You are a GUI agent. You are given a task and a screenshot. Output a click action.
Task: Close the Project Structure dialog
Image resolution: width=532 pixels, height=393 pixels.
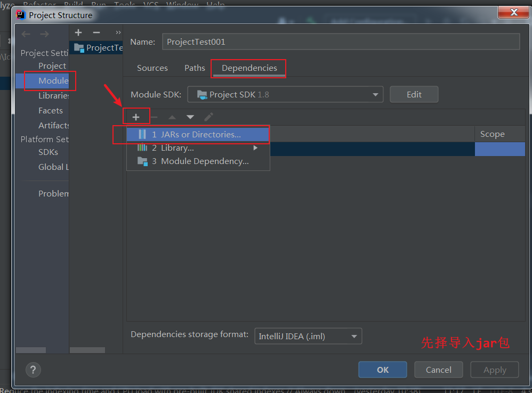tap(513, 12)
